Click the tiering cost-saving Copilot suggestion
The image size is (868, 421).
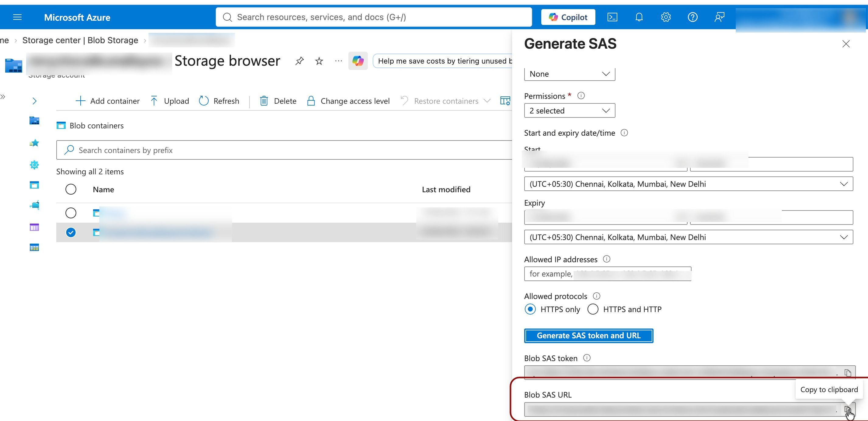[x=443, y=61]
